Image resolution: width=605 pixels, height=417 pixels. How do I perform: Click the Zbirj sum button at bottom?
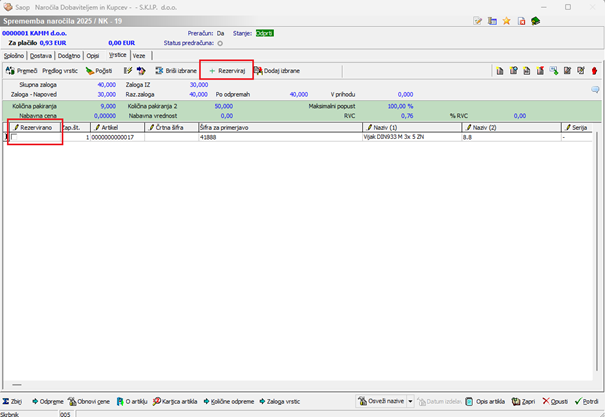tap(12, 402)
